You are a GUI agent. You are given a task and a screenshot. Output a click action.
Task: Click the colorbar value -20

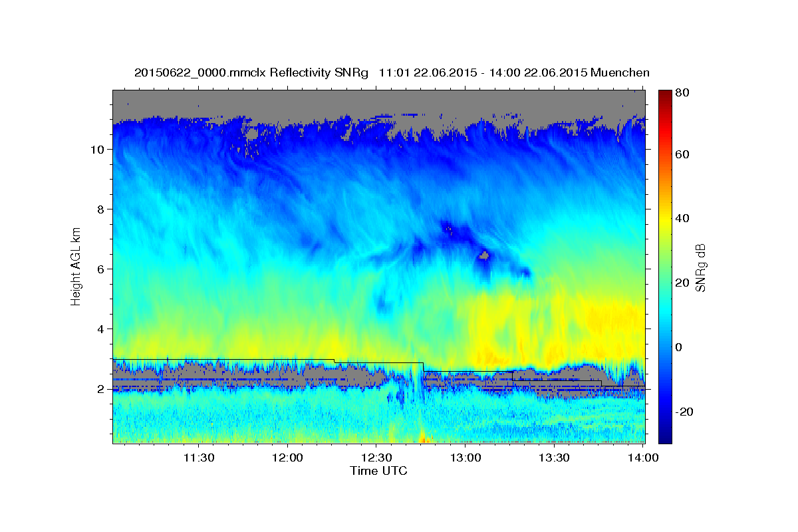pos(684,412)
